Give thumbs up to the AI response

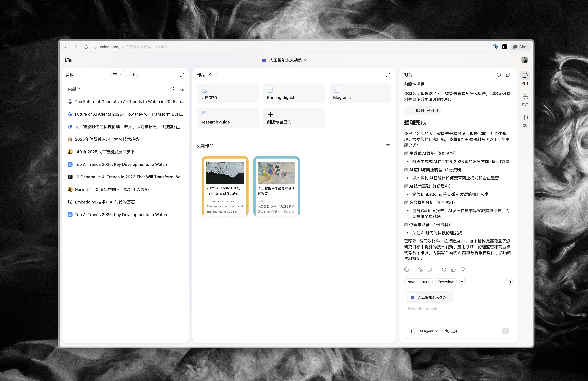tap(453, 270)
